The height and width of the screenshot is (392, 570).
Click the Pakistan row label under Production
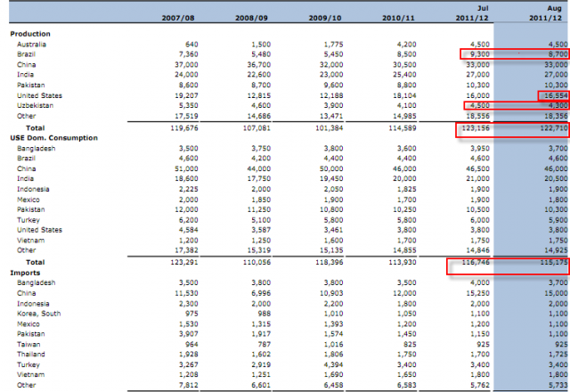(x=31, y=86)
